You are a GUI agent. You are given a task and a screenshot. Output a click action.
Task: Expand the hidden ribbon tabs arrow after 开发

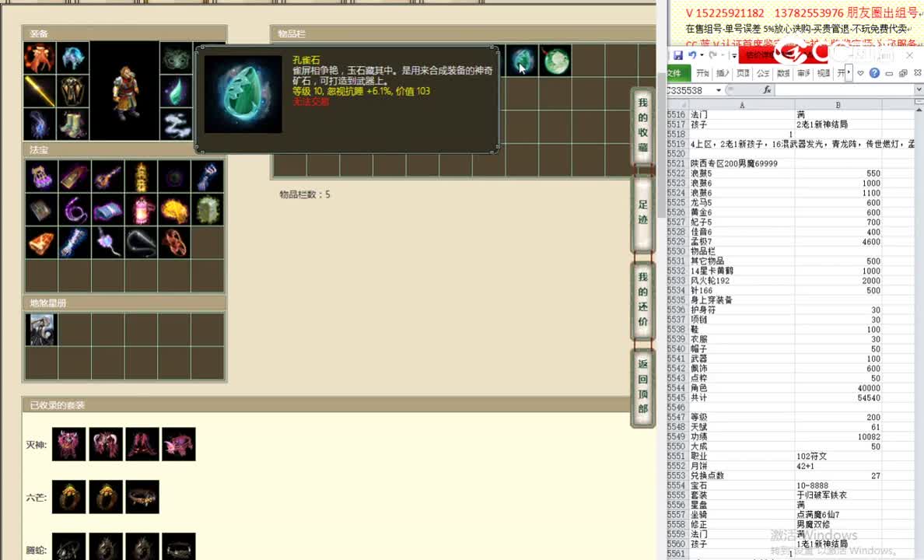tap(848, 72)
